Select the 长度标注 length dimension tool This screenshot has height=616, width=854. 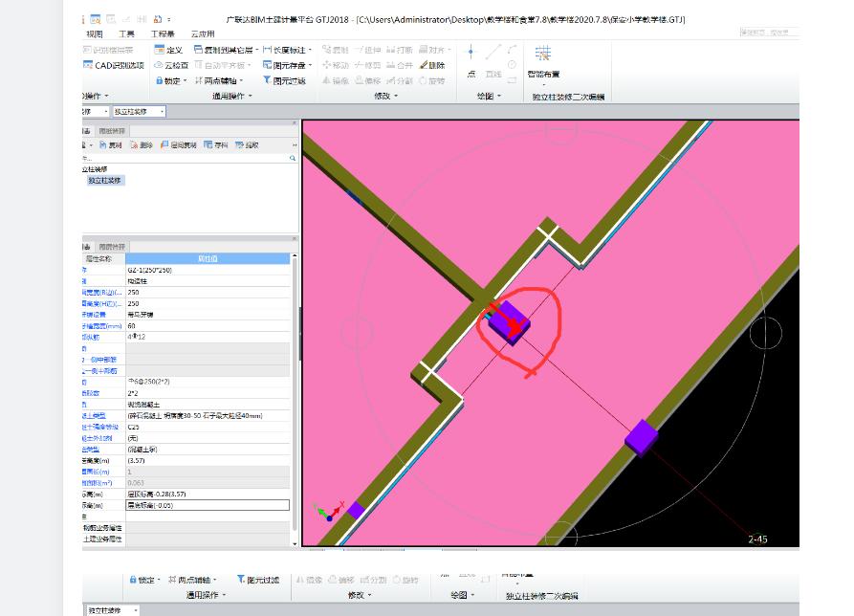click(284, 50)
